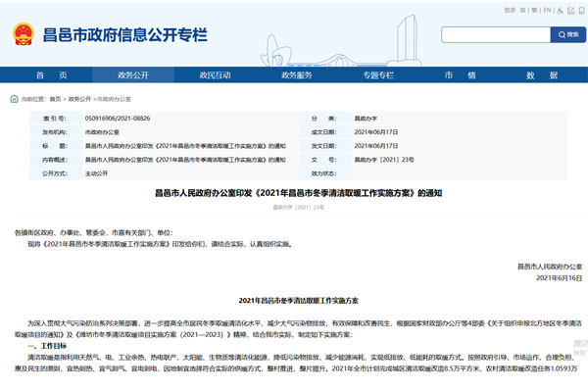Viewport: 588px width, 390px height.
Task: Open the 政务公开 nav tab
Action: 133,75
